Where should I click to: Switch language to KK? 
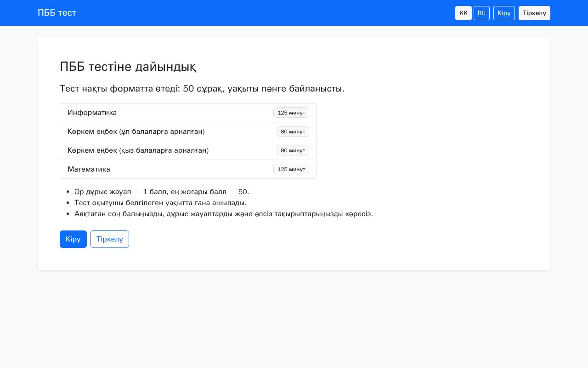pos(464,13)
